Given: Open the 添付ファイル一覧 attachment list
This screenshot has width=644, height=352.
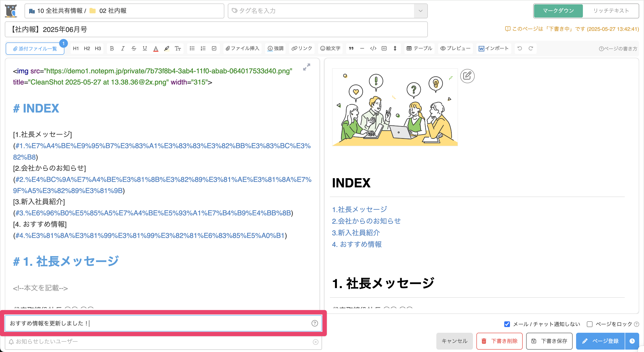Looking at the screenshot, I should click(35, 48).
